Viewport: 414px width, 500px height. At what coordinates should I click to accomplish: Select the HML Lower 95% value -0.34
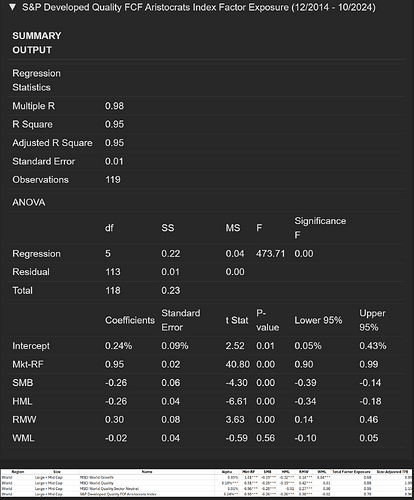305,401
